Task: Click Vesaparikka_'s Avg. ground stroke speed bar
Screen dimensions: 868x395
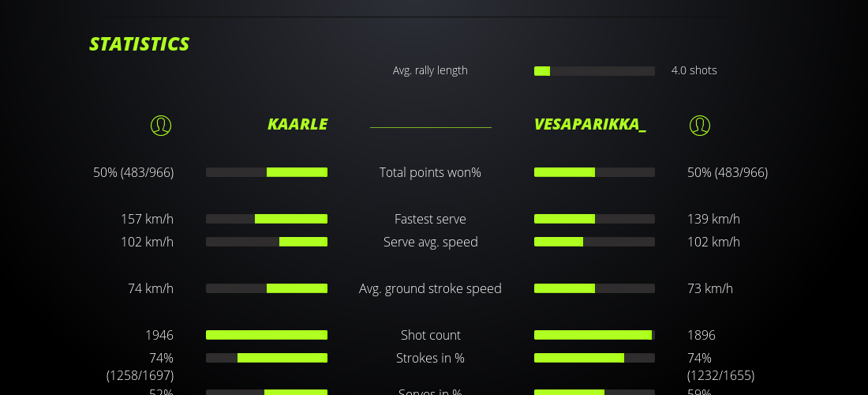Action: (x=594, y=288)
